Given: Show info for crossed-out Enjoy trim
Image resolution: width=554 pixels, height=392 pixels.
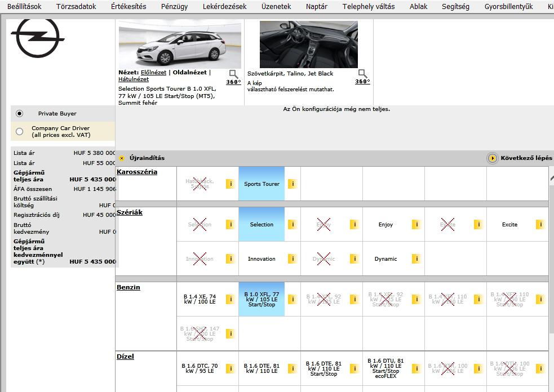Looking at the screenshot, I should 354,224.
